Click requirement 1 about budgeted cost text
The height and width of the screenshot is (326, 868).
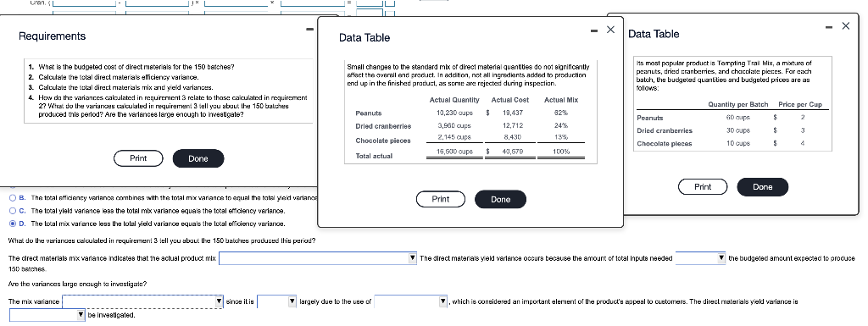coord(136,67)
